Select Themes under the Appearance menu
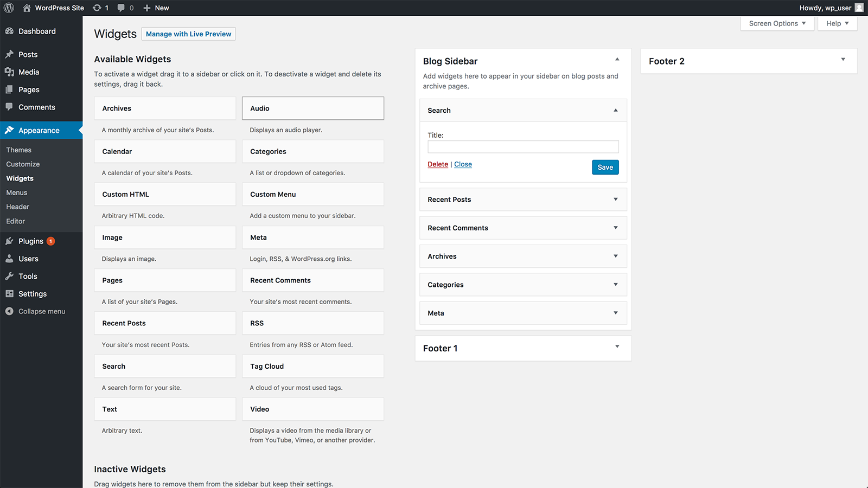Viewport: 868px width, 488px height. [x=18, y=149]
